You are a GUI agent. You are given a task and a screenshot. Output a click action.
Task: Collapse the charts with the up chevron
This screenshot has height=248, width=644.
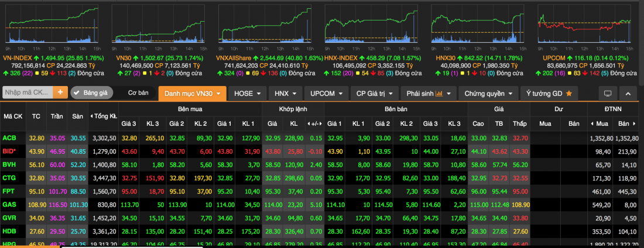[628, 94]
